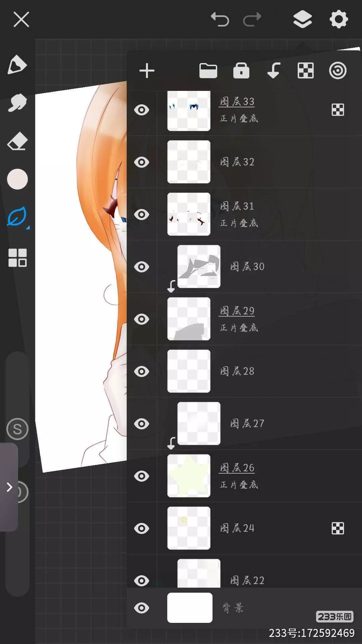Expand the side drawer arrow
This screenshot has width=362, height=644.
click(x=9, y=487)
